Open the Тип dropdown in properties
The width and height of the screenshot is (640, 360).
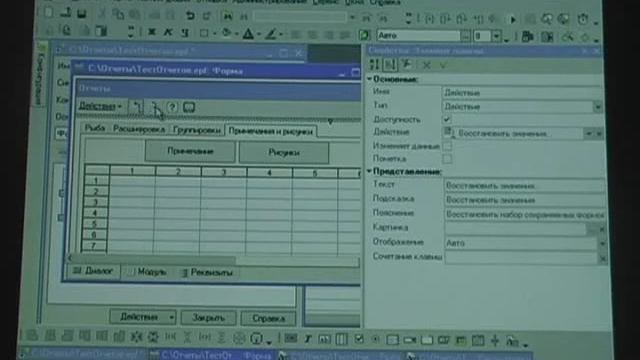coord(598,107)
